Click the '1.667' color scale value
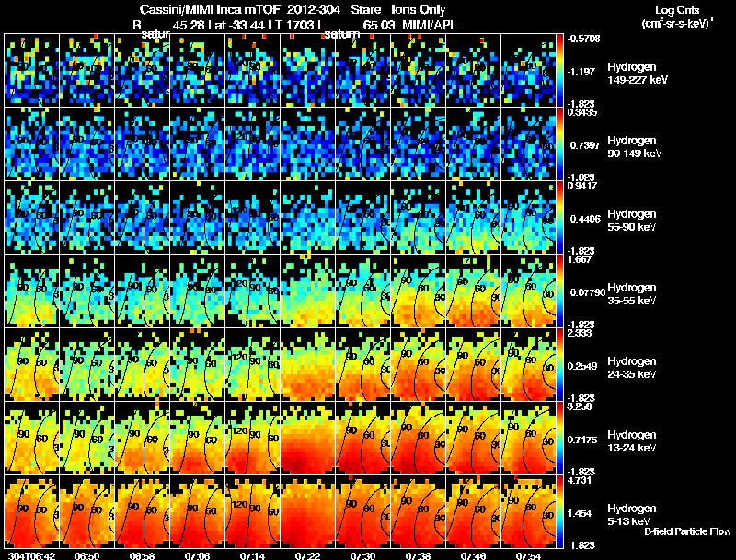The image size is (736, 560). click(x=580, y=259)
